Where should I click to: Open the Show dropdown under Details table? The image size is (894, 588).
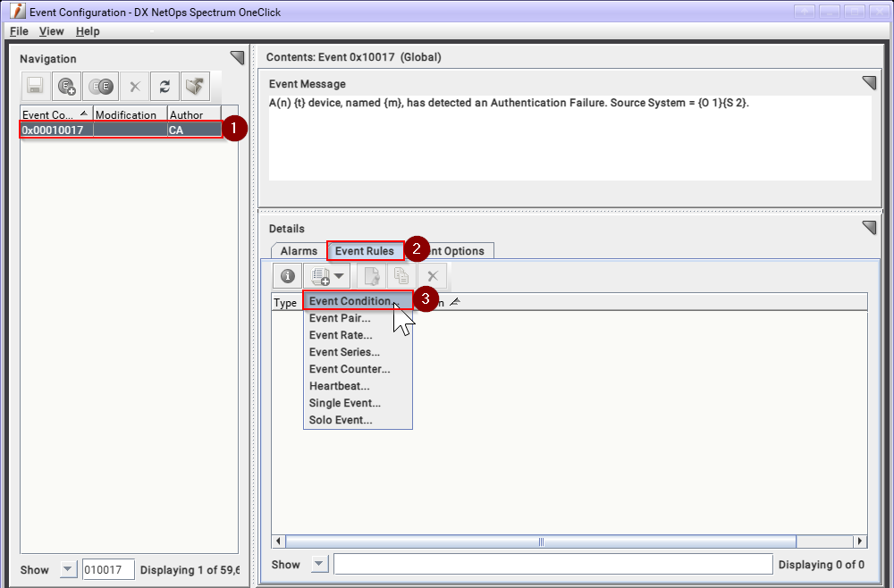(x=319, y=564)
